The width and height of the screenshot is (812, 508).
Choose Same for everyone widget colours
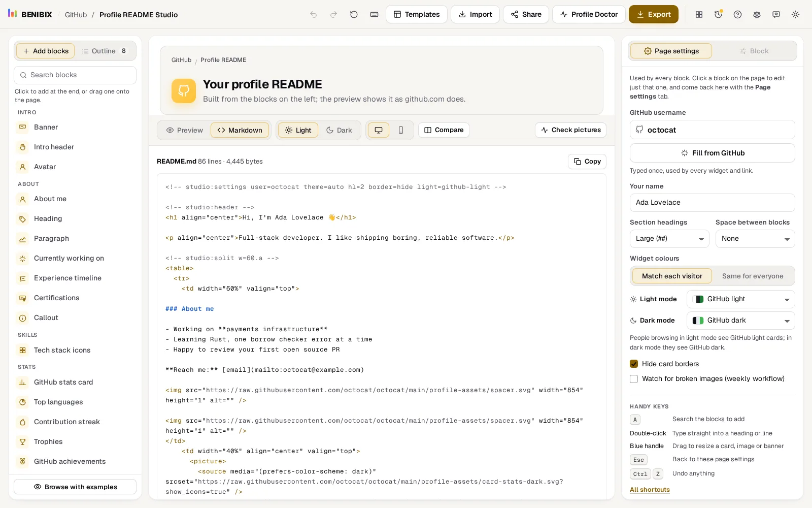point(753,276)
